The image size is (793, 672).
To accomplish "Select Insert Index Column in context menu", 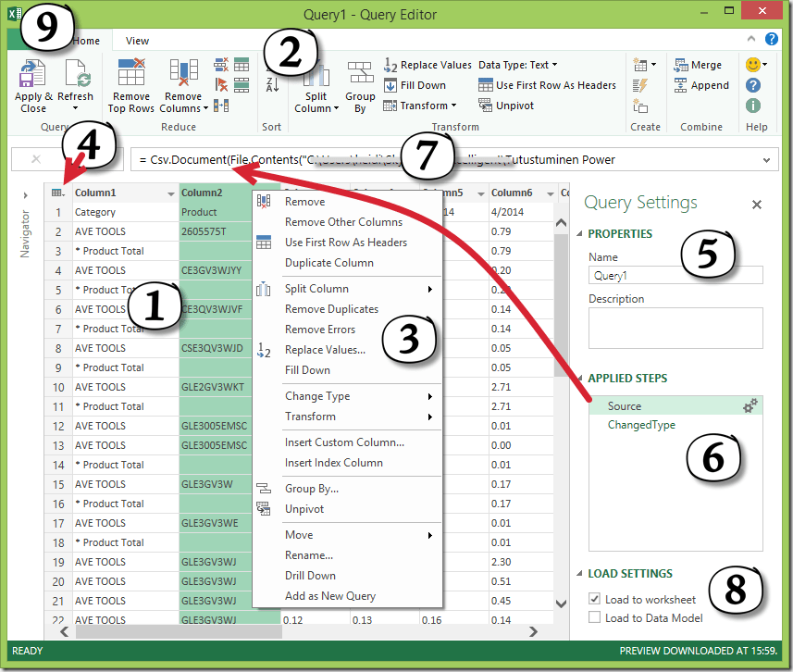I will point(333,463).
